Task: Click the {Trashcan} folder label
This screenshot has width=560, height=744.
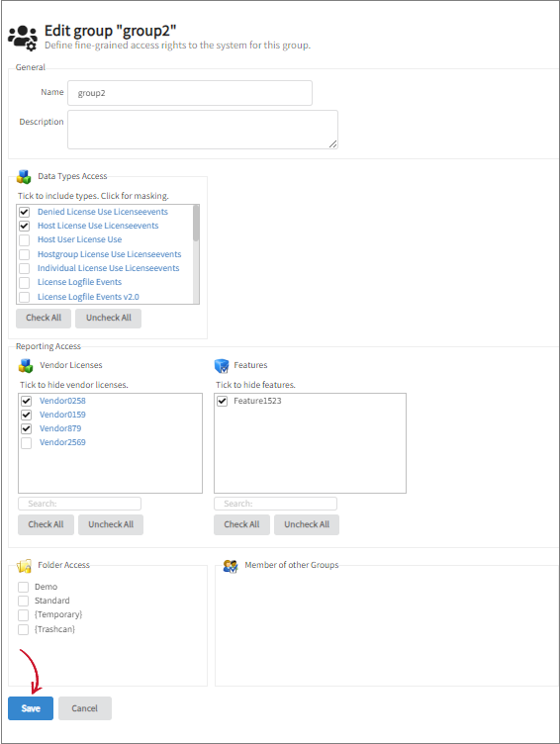Action: pos(54,629)
